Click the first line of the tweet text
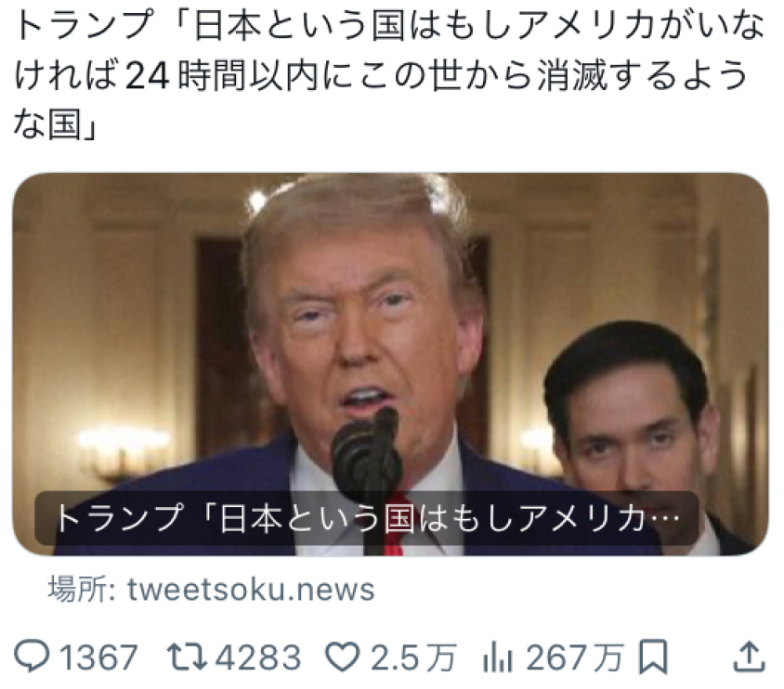784x689 pixels. [x=390, y=25]
